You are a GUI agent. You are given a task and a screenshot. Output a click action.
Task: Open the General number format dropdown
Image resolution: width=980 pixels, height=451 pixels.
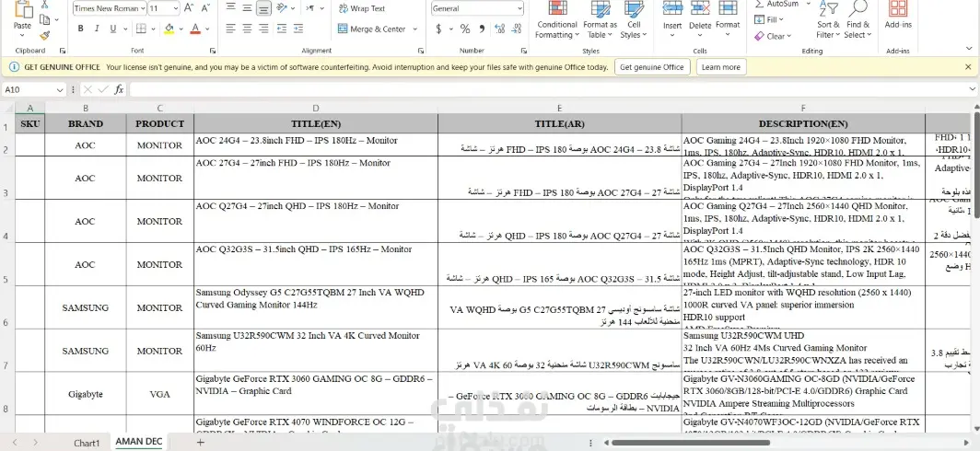tap(519, 9)
